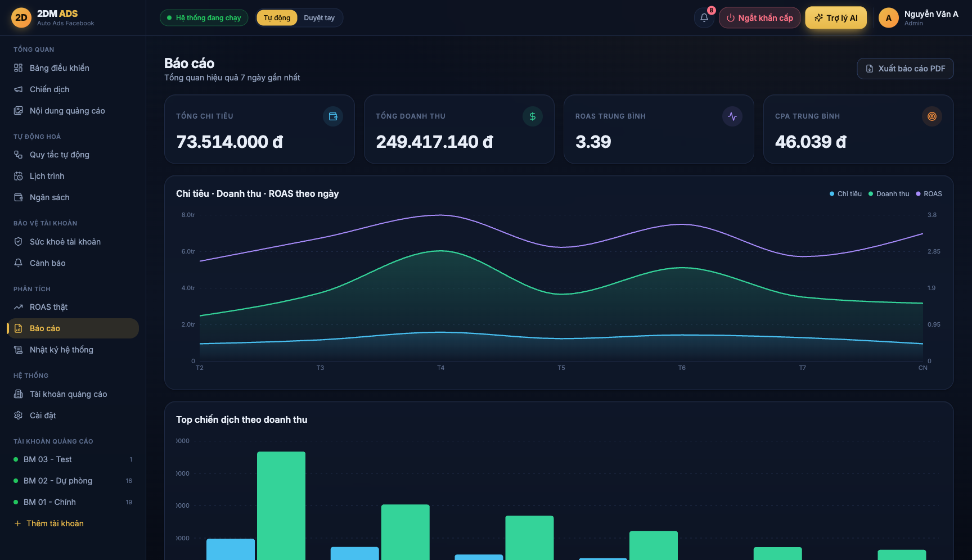Click the Chi tiêu blue legend dot
The image size is (972, 560).
[x=832, y=194]
